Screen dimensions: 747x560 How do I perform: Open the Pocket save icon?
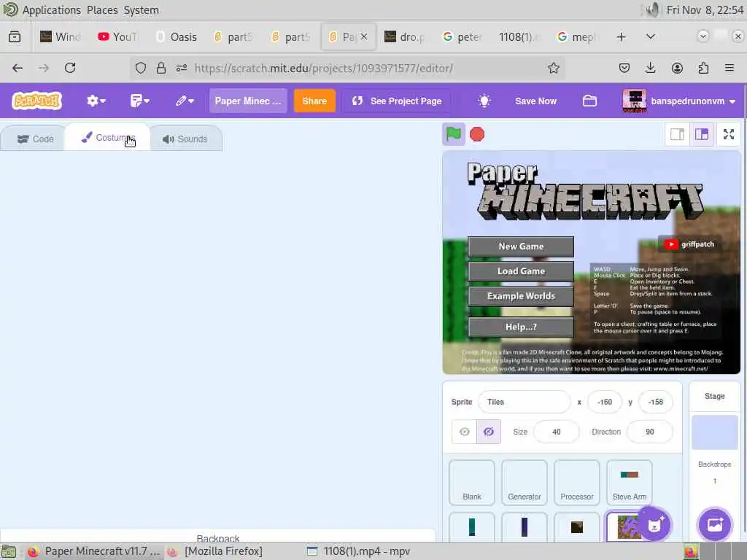click(x=624, y=68)
